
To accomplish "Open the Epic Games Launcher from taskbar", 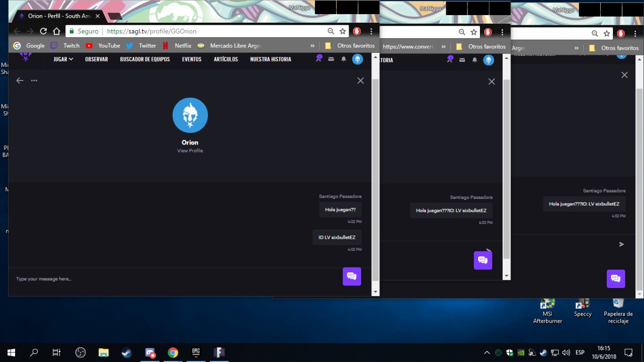I will click(x=196, y=352).
